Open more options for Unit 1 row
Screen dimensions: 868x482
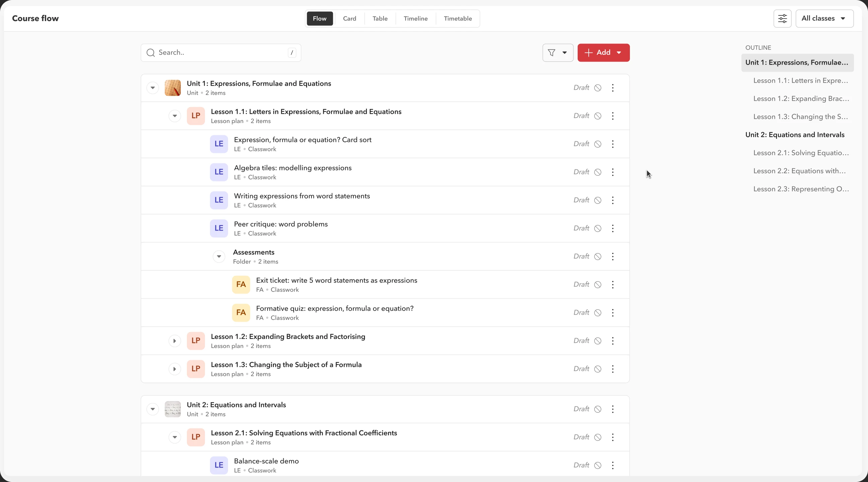(612, 88)
